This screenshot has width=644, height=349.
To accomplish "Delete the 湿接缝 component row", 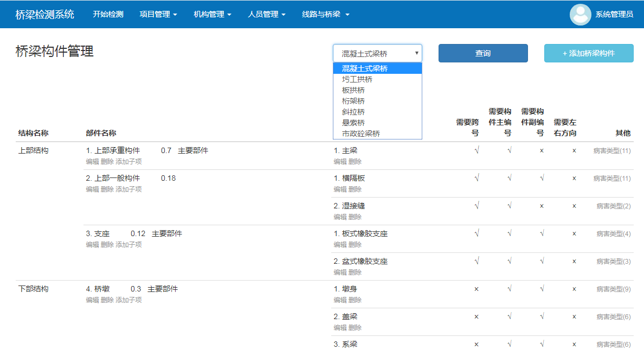I will pyautogui.click(x=355, y=217).
